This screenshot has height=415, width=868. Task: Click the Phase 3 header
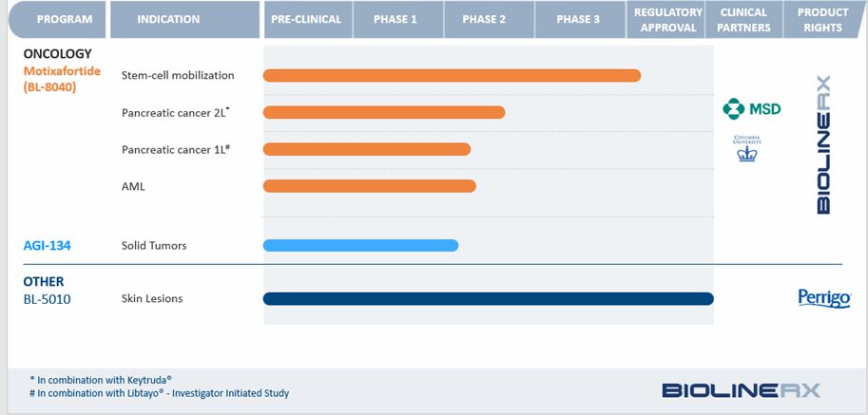click(x=577, y=19)
